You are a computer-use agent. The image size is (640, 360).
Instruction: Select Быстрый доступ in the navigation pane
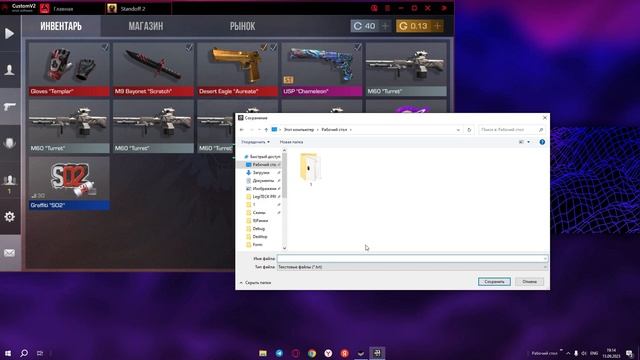coord(262,157)
